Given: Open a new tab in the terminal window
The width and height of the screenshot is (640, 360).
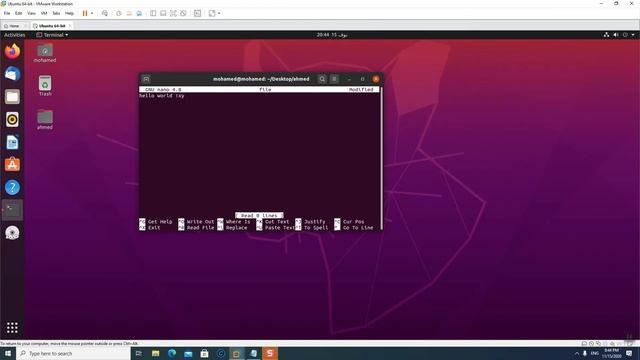Looking at the screenshot, I should pos(146,79).
